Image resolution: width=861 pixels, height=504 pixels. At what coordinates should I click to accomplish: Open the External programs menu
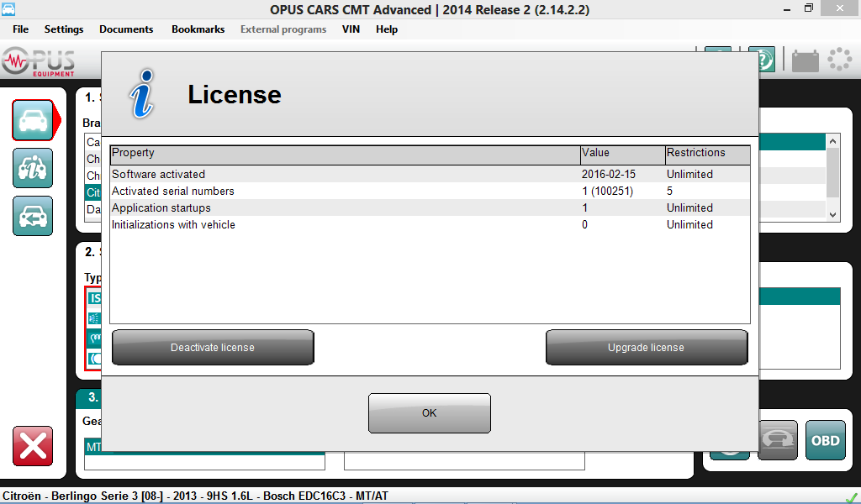(283, 29)
